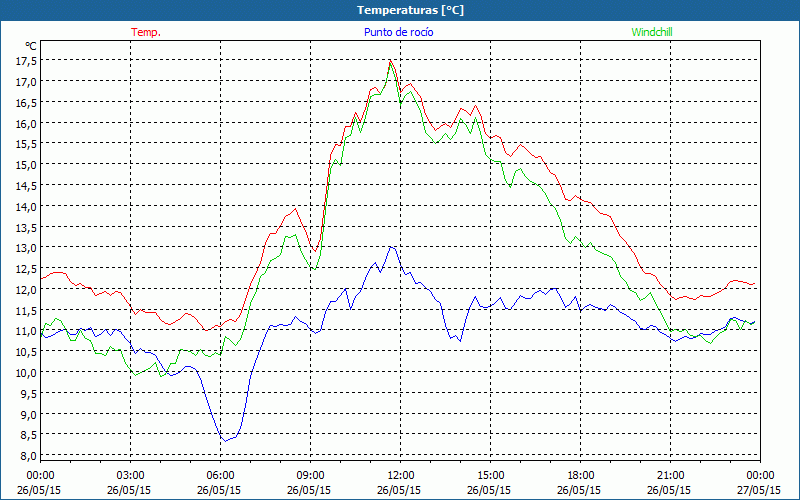Click the 10,5 y-axis value

pyautogui.click(x=27, y=352)
